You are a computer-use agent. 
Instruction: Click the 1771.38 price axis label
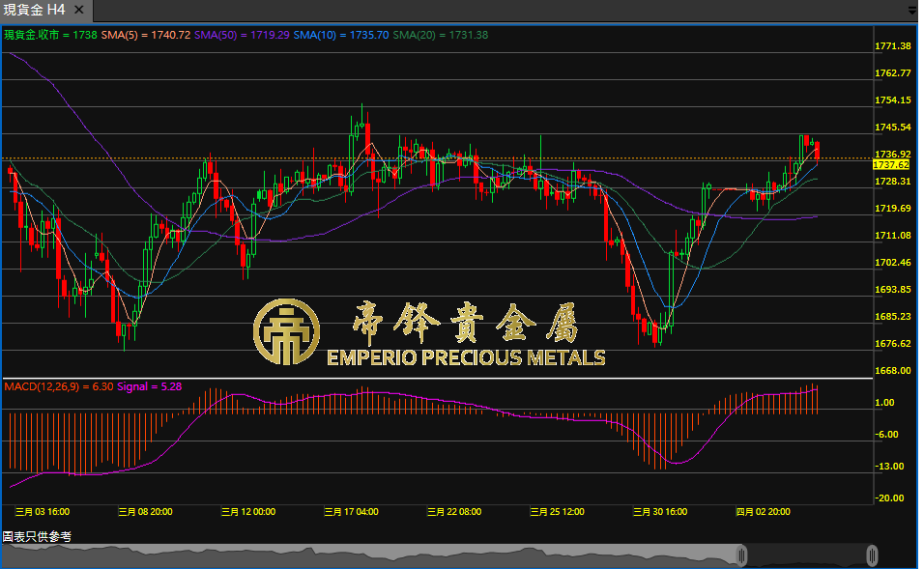pos(893,46)
